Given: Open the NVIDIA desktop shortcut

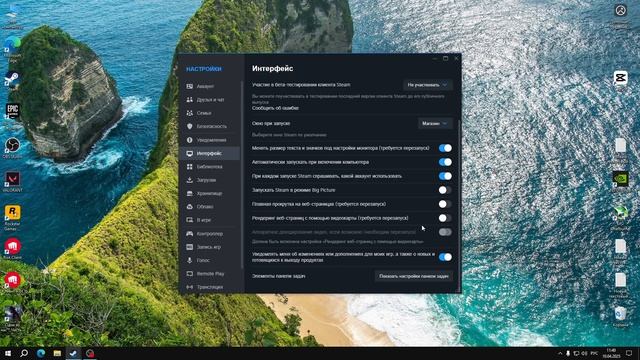Looking at the screenshot, I should [620, 180].
